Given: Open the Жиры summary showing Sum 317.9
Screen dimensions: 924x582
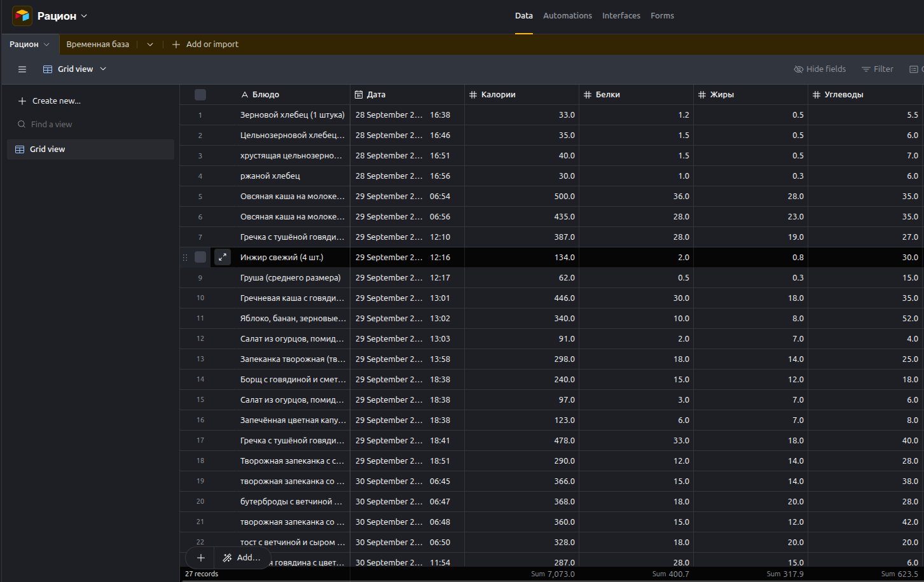Looking at the screenshot, I should (x=751, y=574).
